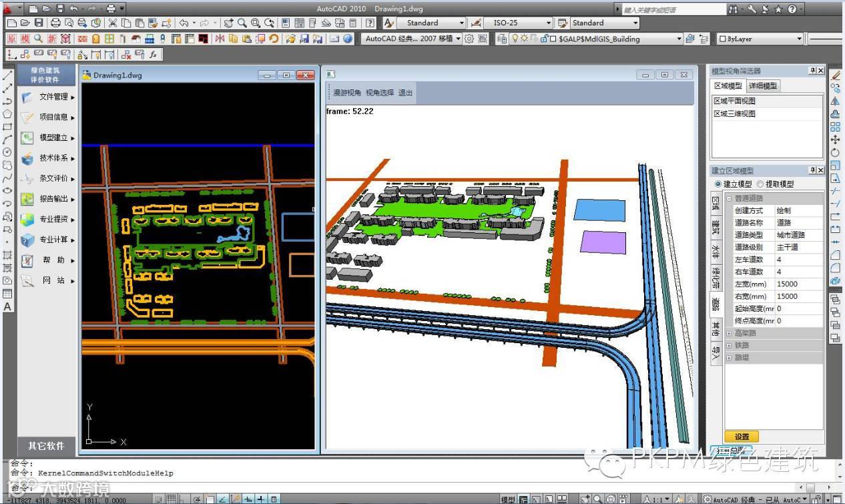Viewport: 845px width, 504px height.
Task: Expand the '路堤' section
Action: click(729, 358)
